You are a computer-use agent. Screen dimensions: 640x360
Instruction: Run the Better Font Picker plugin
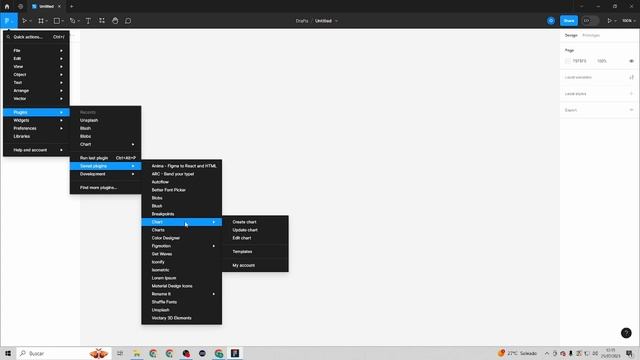(182, 190)
